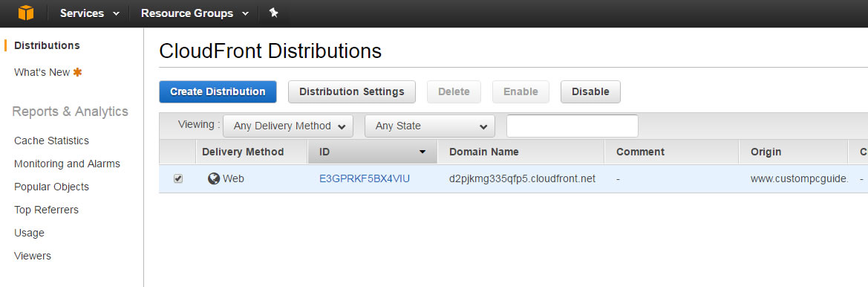Uncheck the E3GPRKF5BX4VIU distribution row checkbox

[x=177, y=178]
